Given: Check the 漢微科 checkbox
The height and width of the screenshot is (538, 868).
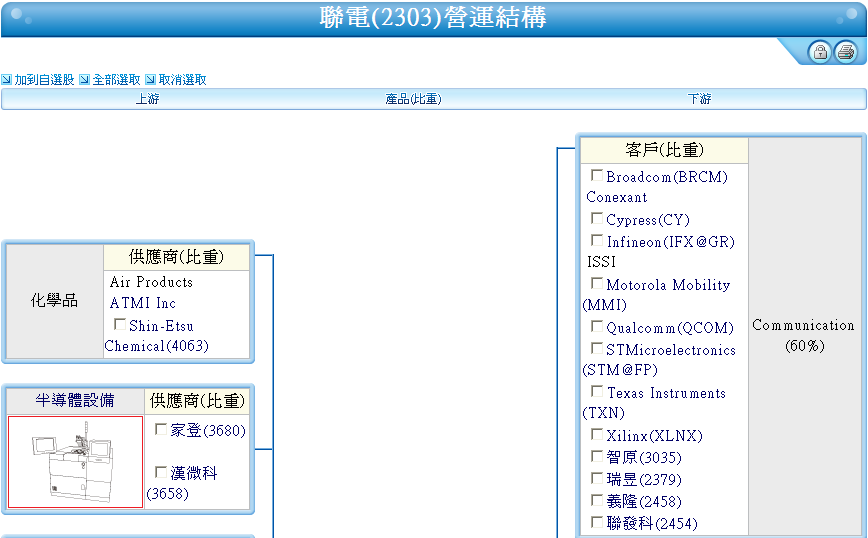Looking at the screenshot, I should point(161,472).
